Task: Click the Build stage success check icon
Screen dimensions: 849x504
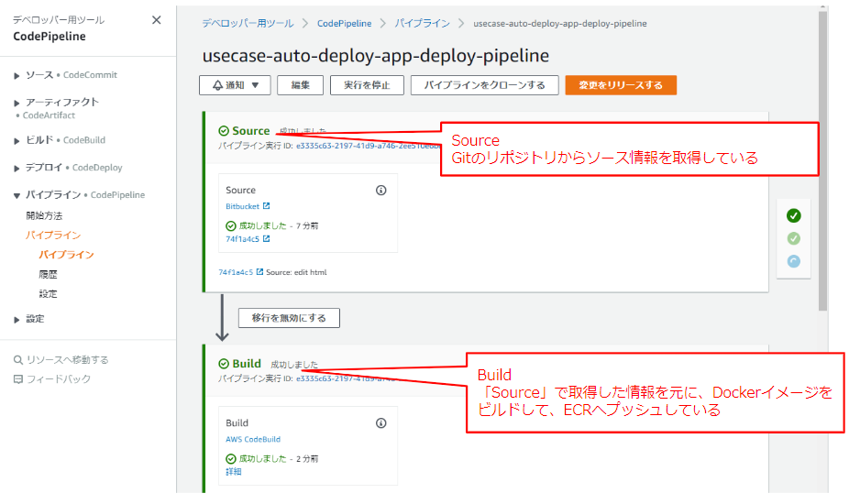Action: [224, 364]
